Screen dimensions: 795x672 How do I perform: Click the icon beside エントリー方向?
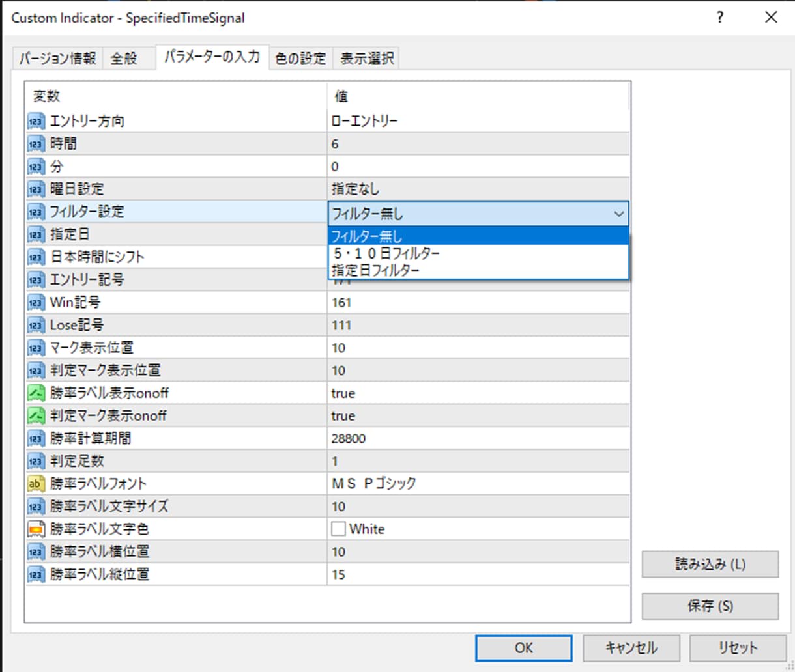36,121
